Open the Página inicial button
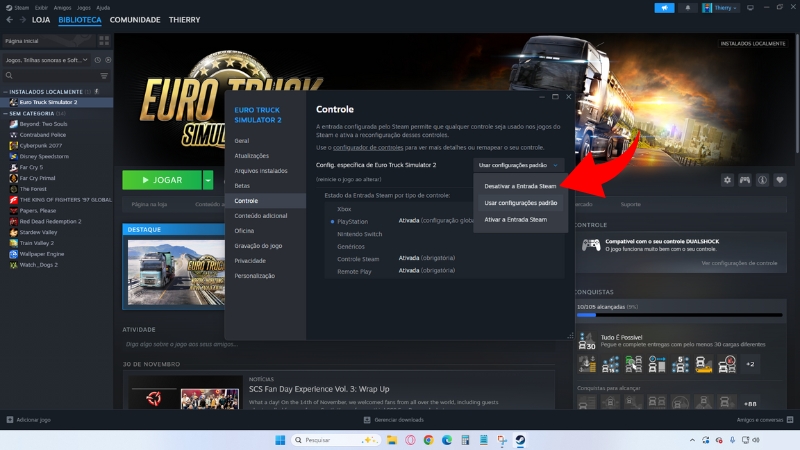 click(48, 40)
